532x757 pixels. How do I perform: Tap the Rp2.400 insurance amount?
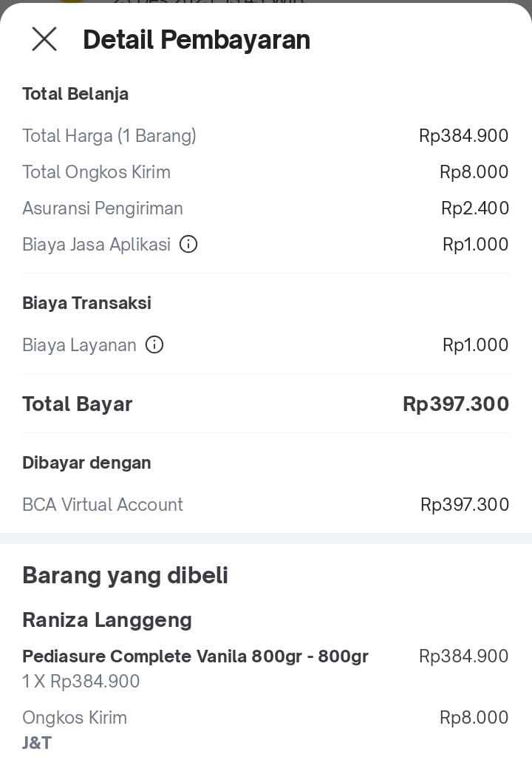tap(474, 208)
